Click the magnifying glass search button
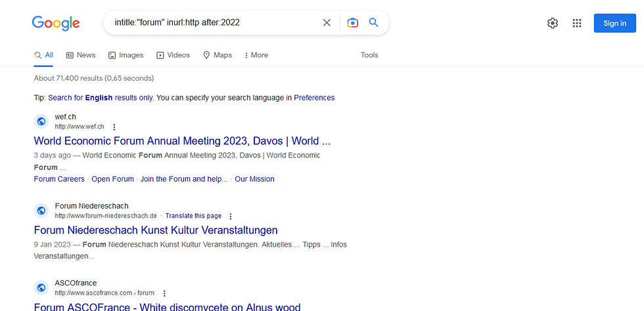Viewport: 644px width, 311px height. 373,22
